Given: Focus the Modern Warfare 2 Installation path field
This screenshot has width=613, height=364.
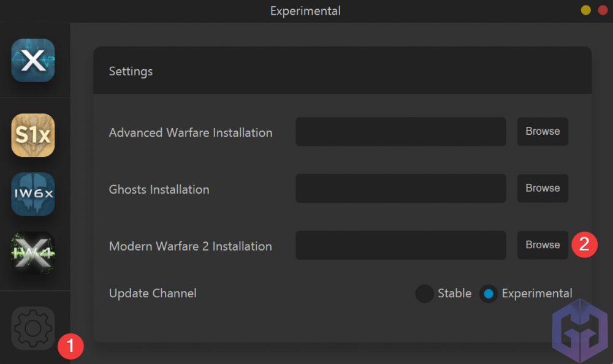Looking at the screenshot, I should (x=400, y=245).
